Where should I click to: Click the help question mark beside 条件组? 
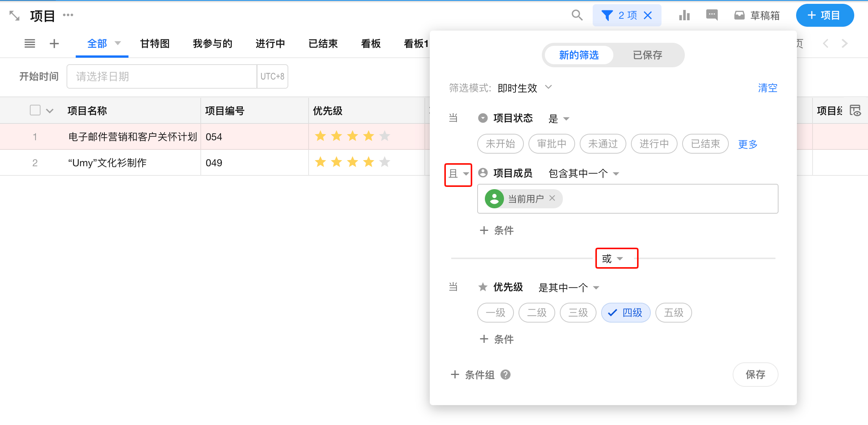pyautogui.click(x=506, y=375)
